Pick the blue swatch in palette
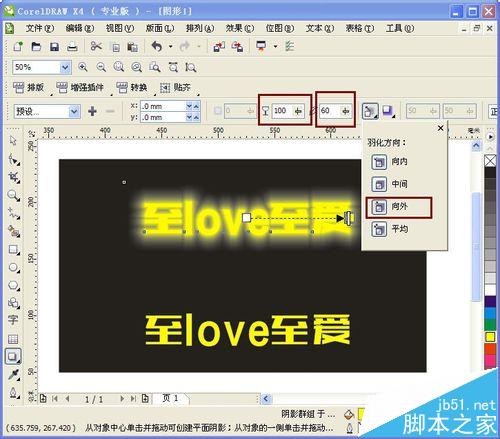This screenshot has width=500, height=439. pos(490,313)
